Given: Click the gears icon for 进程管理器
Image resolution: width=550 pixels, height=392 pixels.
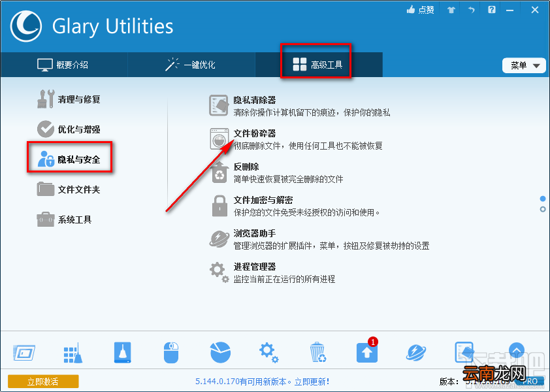Looking at the screenshot, I should click(x=219, y=272).
